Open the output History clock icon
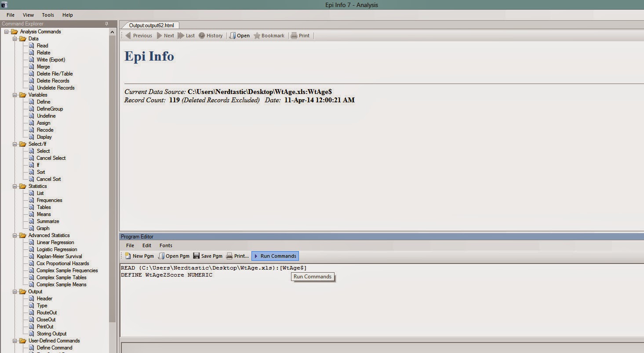The height and width of the screenshot is (353, 644). (201, 36)
